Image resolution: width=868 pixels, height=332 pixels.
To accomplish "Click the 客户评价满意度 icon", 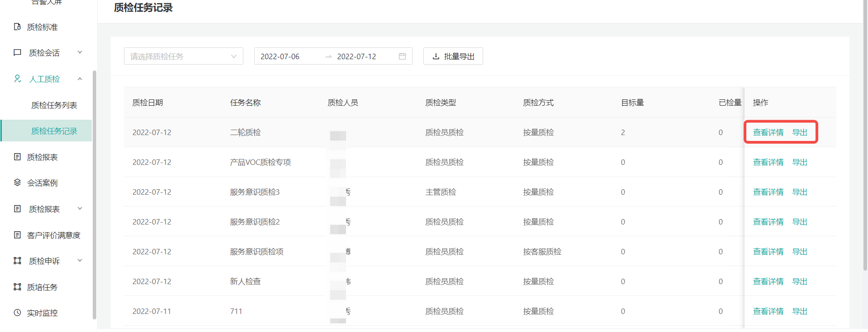I will coord(18,235).
